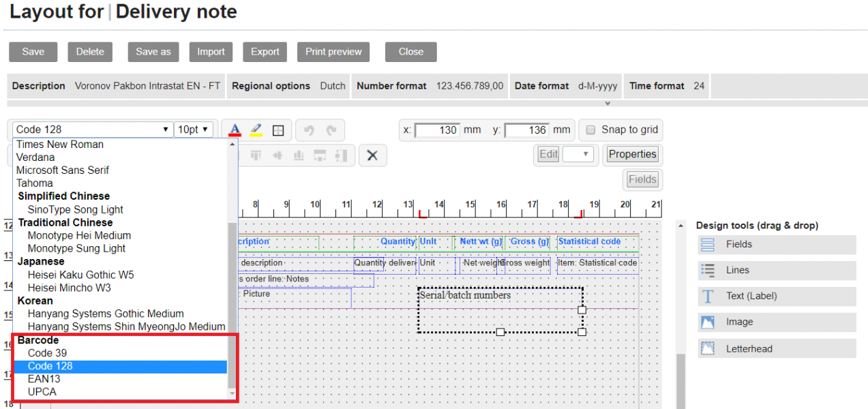Click the font color icon
This screenshot has width=868, height=409.
click(235, 130)
